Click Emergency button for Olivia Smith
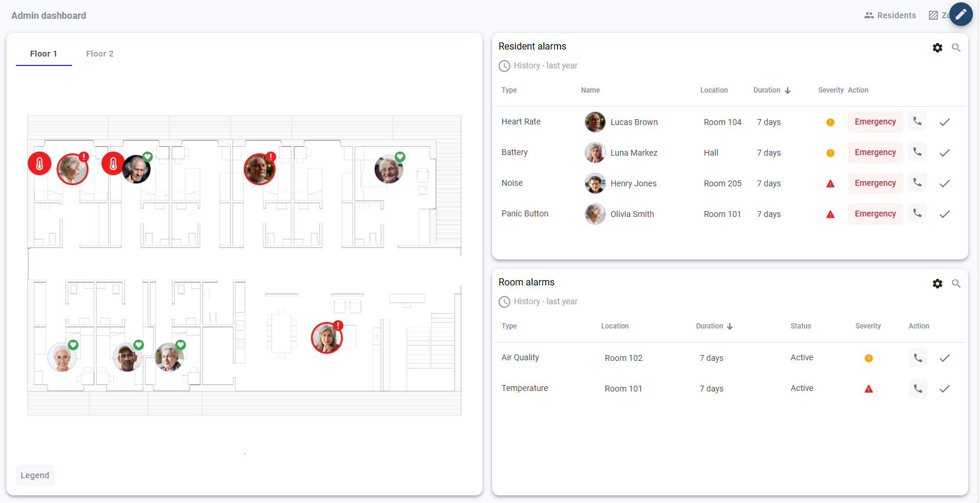The width and height of the screenshot is (980, 503). click(x=875, y=213)
